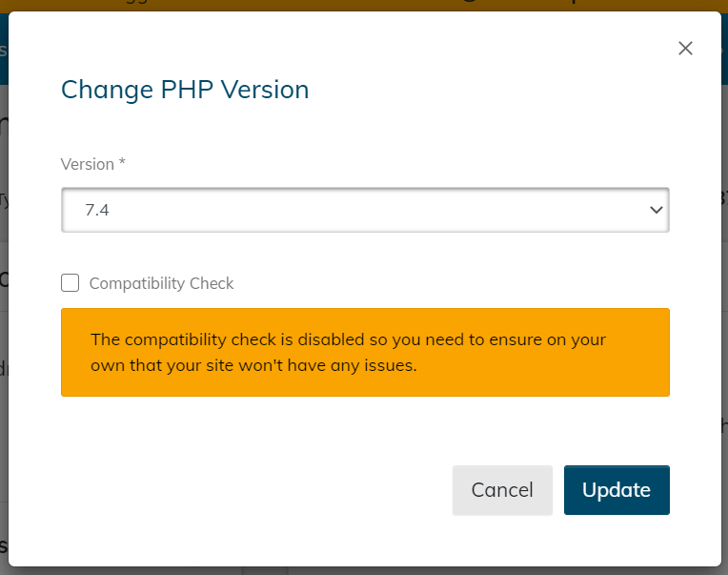Image resolution: width=728 pixels, height=575 pixels.
Task: Click the warning text about site issues
Action: [x=348, y=353]
